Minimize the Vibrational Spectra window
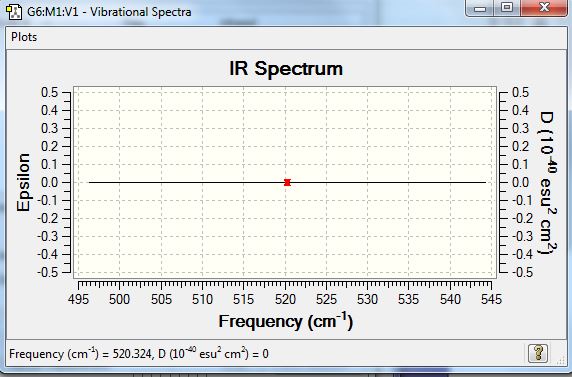Image resolution: width=572 pixels, height=377 pixels. point(479,8)
